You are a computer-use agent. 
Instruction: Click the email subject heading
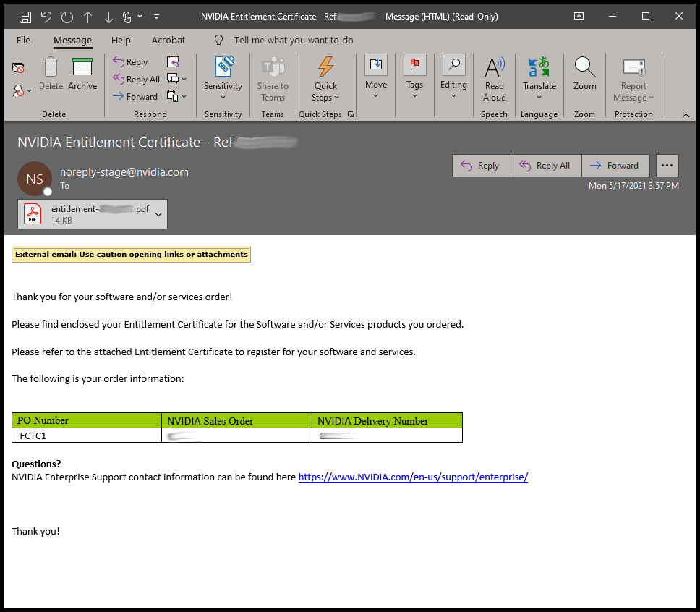157,142
